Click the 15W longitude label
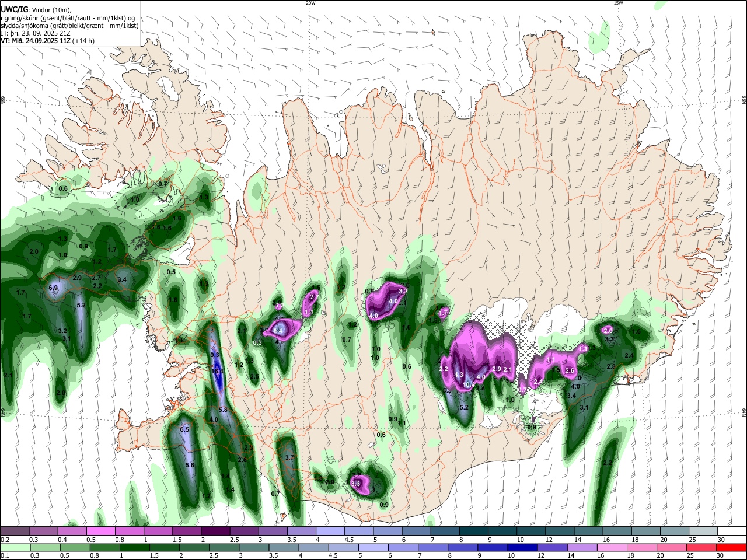The height and width of the screenshot is (560, 747). 618,3
